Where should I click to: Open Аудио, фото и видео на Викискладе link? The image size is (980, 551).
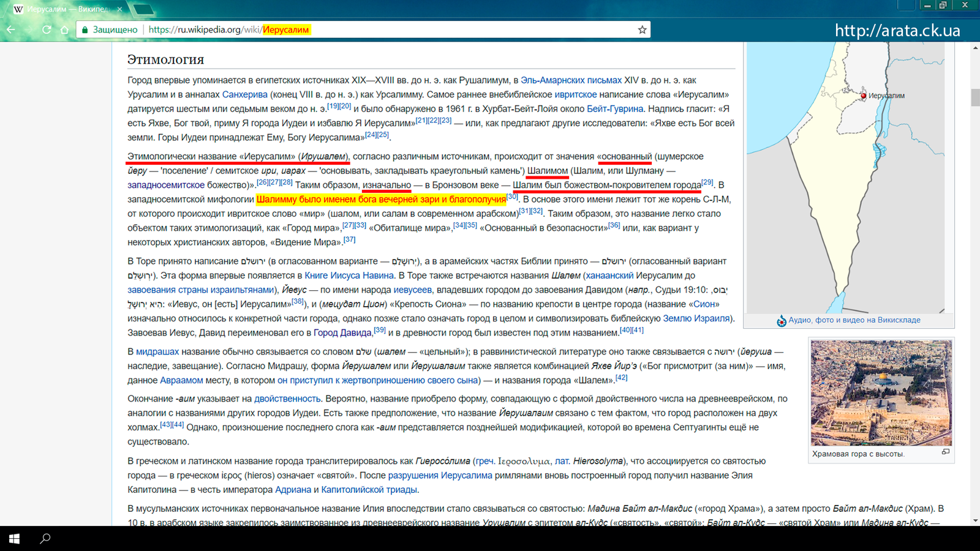coord(854,320)
